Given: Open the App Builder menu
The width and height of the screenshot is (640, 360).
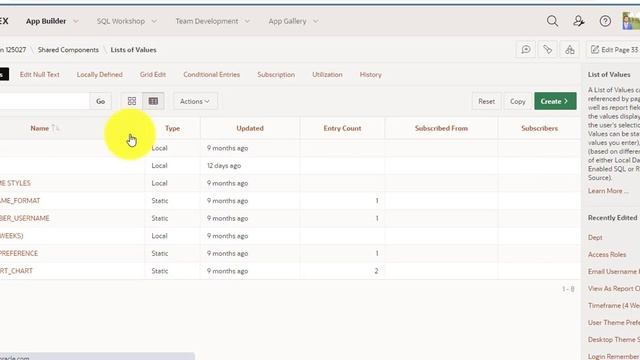Looking at the screenshot, I should 46,21.
